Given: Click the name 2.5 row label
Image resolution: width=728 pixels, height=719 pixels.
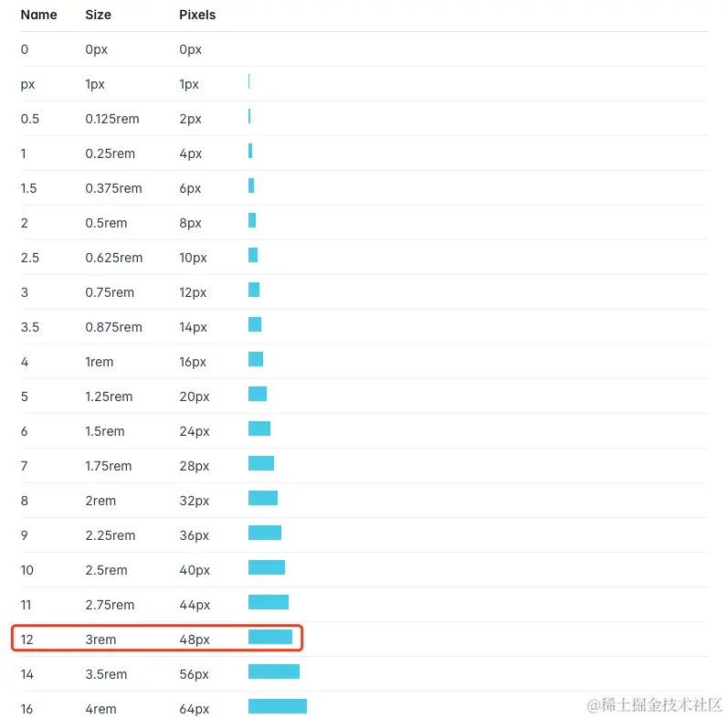Looking at the screenshot, I should tap(30, 258).
